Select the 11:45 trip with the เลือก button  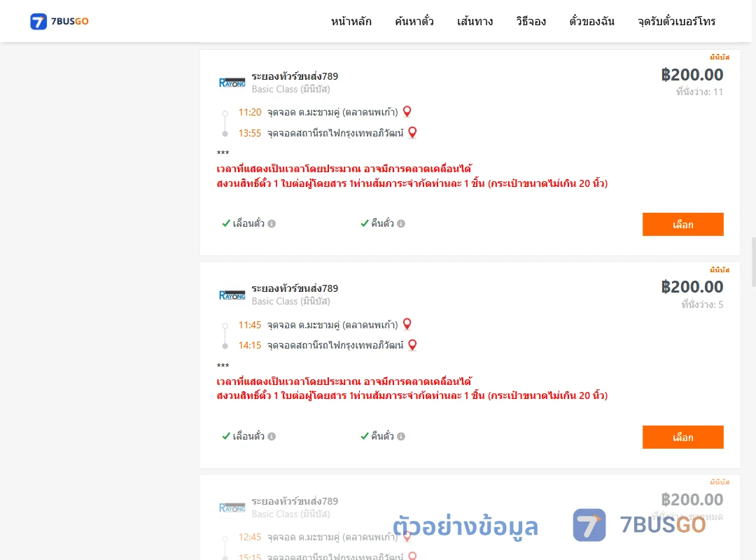682,437
